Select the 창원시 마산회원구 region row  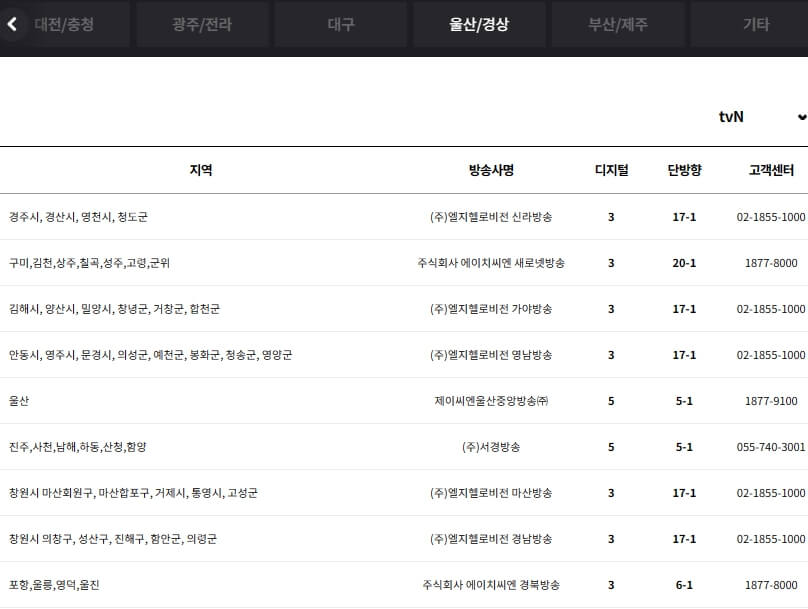404,493
